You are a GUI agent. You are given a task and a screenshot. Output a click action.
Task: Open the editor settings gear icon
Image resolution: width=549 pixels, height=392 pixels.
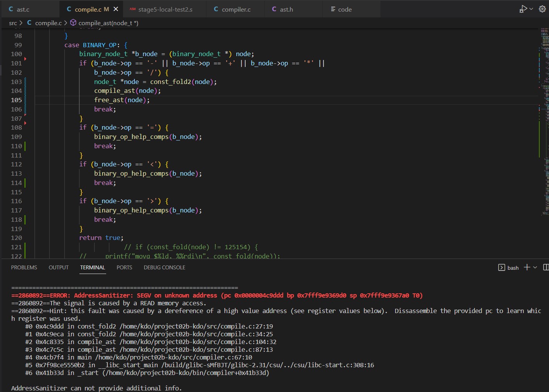point(542,9)
